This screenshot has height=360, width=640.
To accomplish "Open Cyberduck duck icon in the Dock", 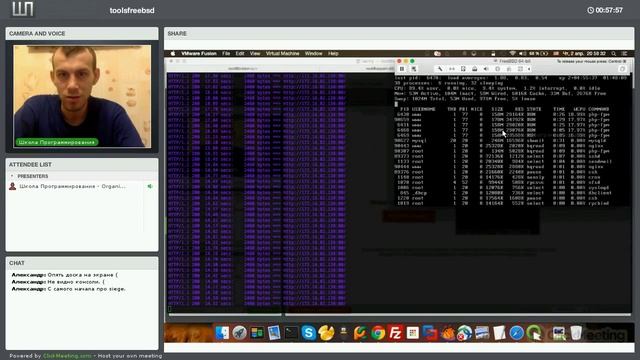I will click(326, 333).
